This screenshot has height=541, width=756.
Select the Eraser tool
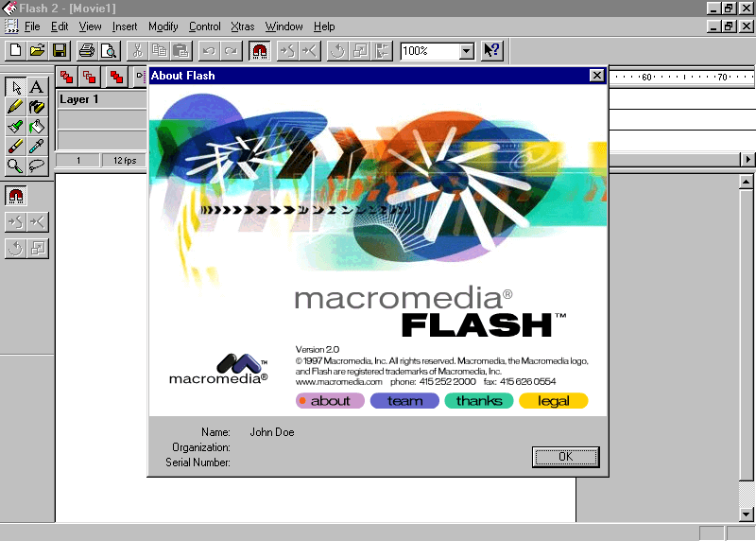(x=15, y=147)
